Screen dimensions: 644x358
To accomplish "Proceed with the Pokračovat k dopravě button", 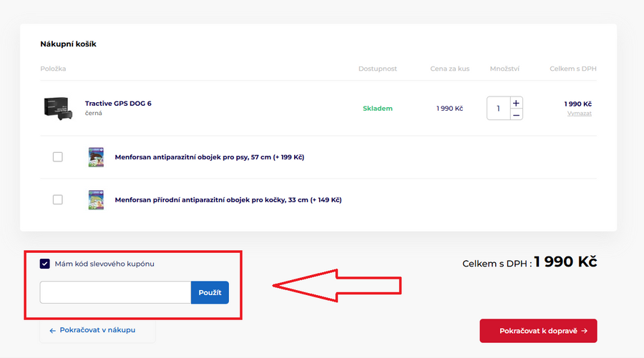I will tap(538, 331).
